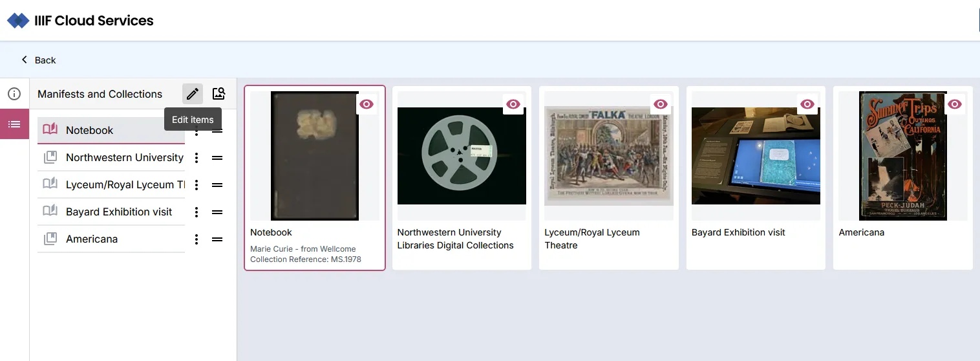The image size is (980, 361).
Task: Click the manifest icon beside Lyceum/Royal Lyceum row
Action: coord(50,184)
